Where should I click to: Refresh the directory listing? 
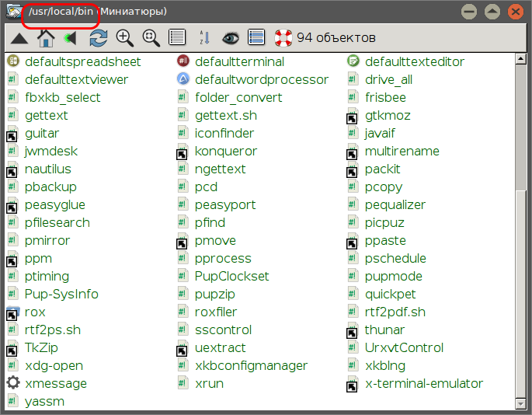[99, 38]
